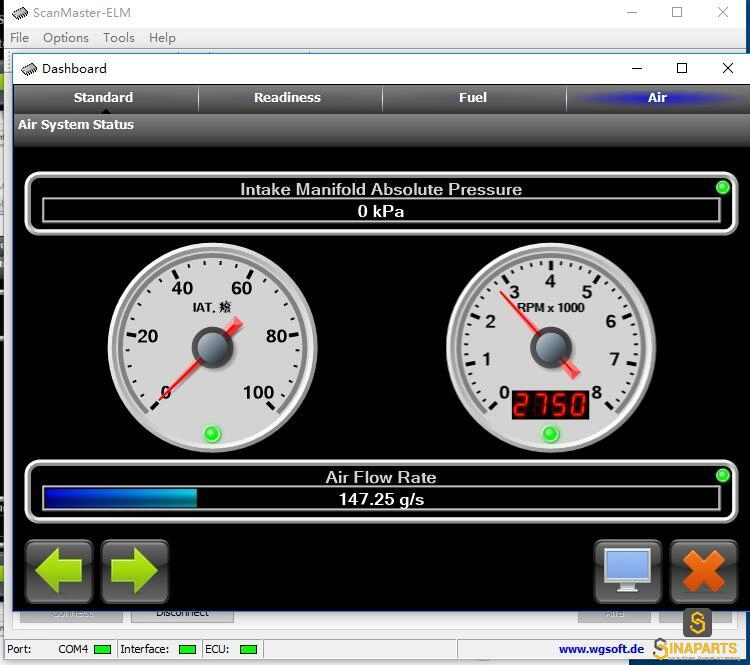The height and width of the screenshot is (665, 750).
Task: Switch to the Standard tab
Action: [103, 98]
